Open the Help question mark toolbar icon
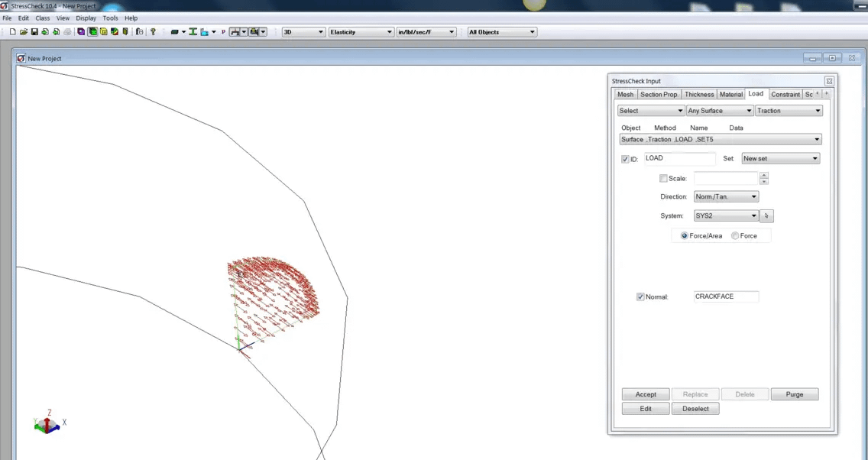 coord(153,31)
